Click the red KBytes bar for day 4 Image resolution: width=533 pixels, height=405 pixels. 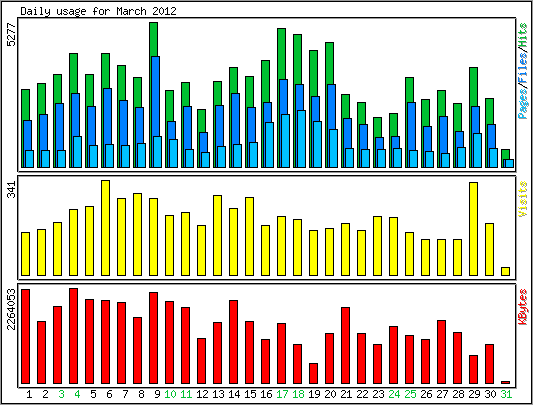73,336
